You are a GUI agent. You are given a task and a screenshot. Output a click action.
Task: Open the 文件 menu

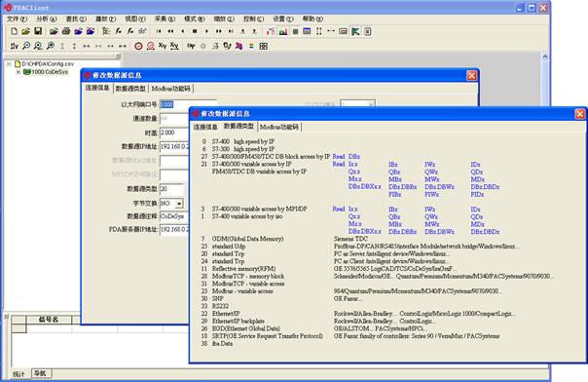(x=17, y=19)
